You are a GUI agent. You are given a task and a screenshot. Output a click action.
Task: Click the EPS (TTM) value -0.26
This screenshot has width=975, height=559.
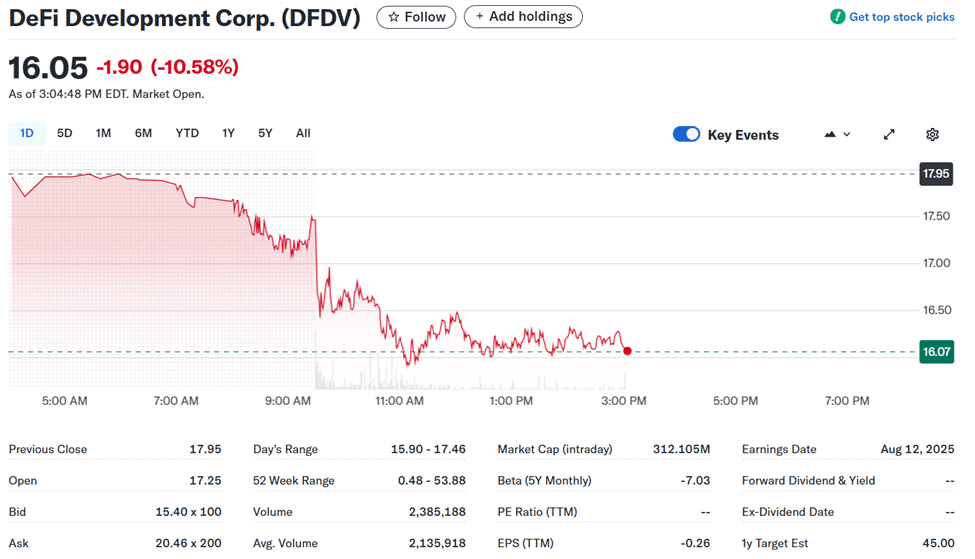695,543
